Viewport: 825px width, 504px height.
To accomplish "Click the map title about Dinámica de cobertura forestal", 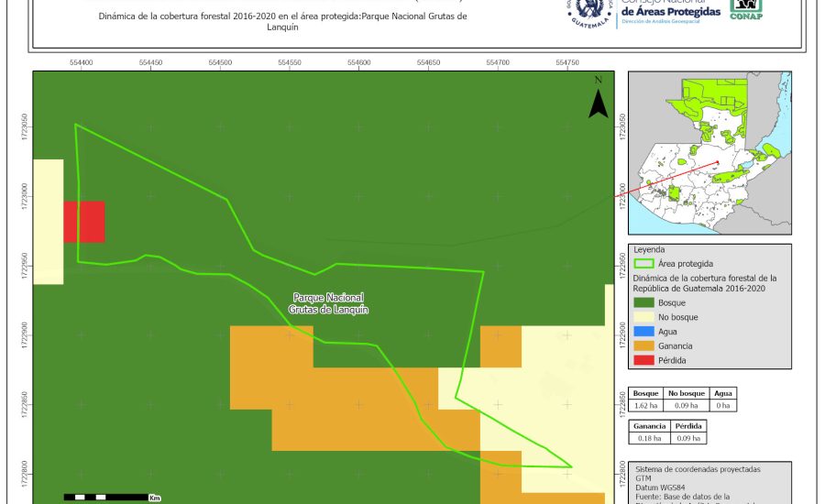I will coord(282,21).
